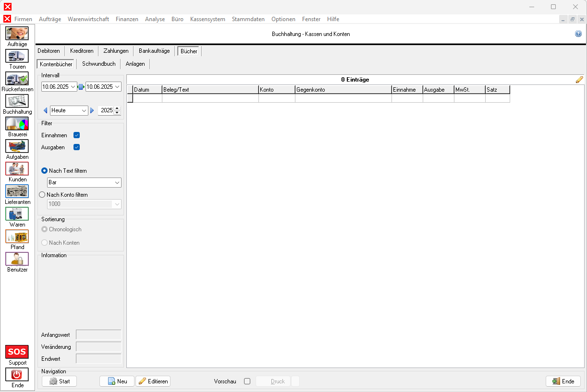Select the Nach Konto filtern radio button
This screenshot has height=392, width=587.
click(x=42, y=195)
